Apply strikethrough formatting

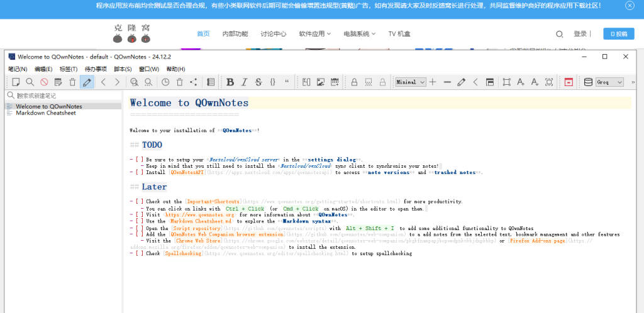coord(258,82)
